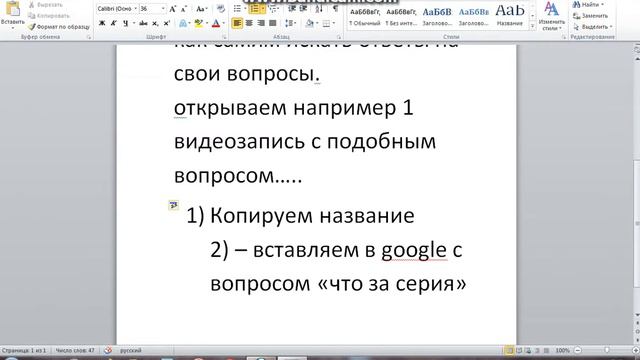Screen dimensions: 640x360
Task: Open Font (Шрифт) dialog launcher
Action: 224,37
